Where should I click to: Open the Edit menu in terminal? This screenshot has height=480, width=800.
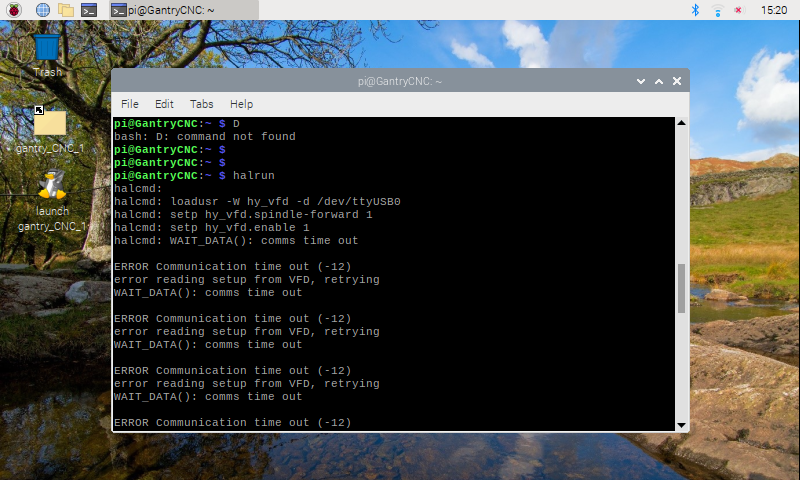click(x=164, y=104)
